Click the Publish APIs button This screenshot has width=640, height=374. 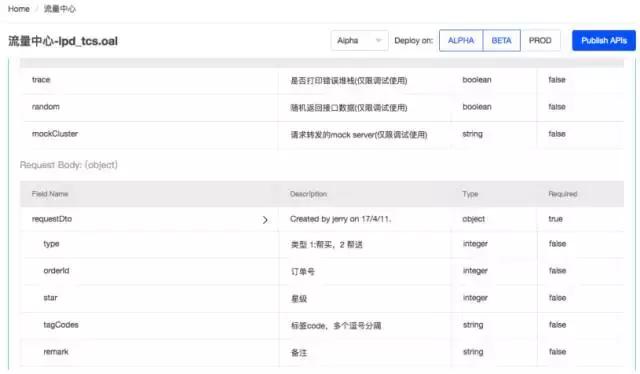[x=604, y=40]
